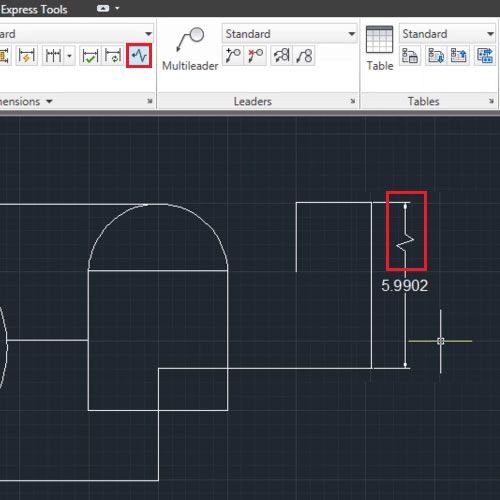Open the Leaders panel dialog launcher arrow
This screenshot has width=500, height=500.
pos(353,101)
